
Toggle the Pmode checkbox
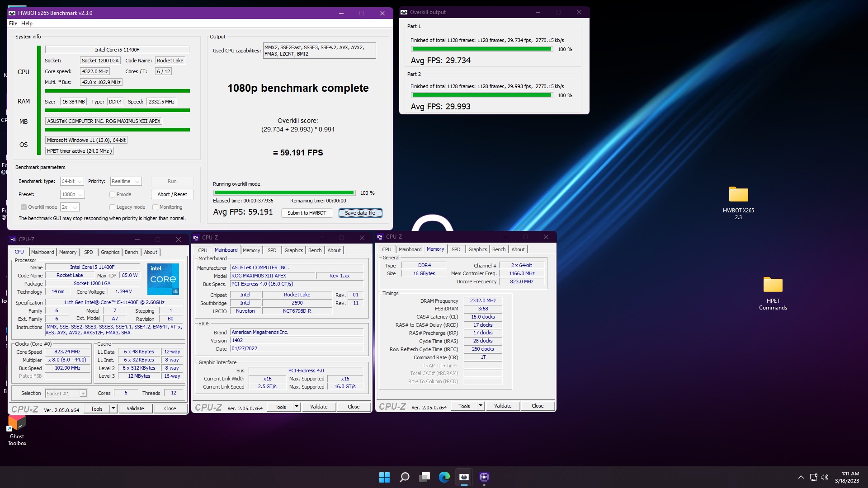coord(112,195)
